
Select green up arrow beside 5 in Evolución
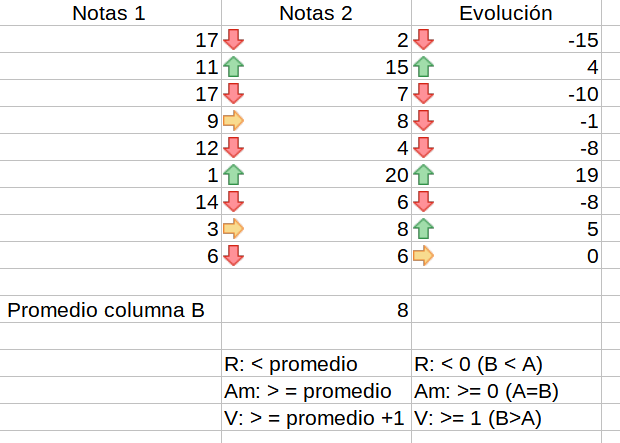coord(423,229)
